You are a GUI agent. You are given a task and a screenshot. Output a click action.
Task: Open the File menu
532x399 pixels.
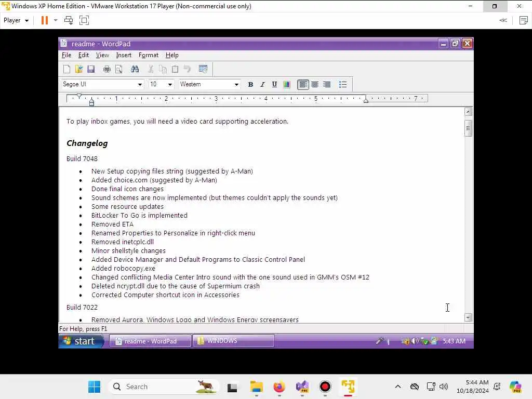pos(66,55)
